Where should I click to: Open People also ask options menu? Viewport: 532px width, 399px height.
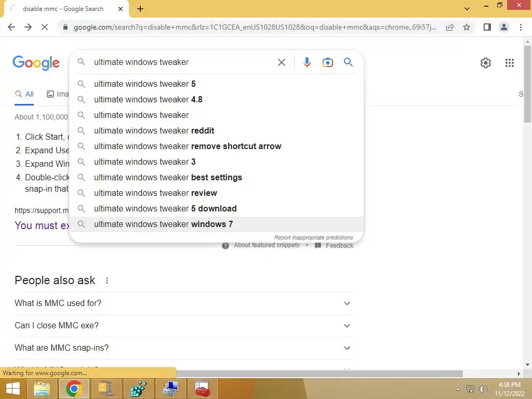pos(107,281)
